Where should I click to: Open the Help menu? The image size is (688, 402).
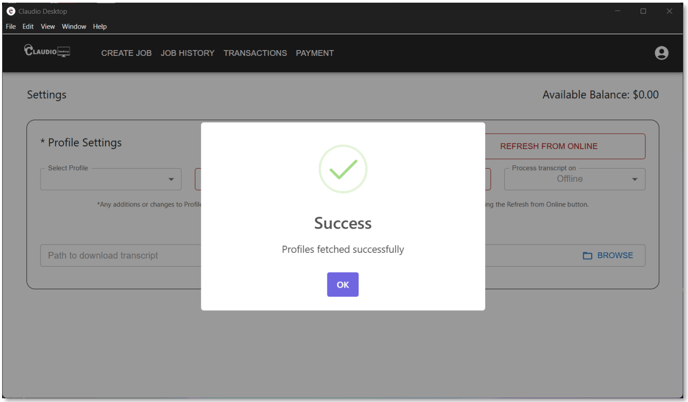click(x=100, y=27)
